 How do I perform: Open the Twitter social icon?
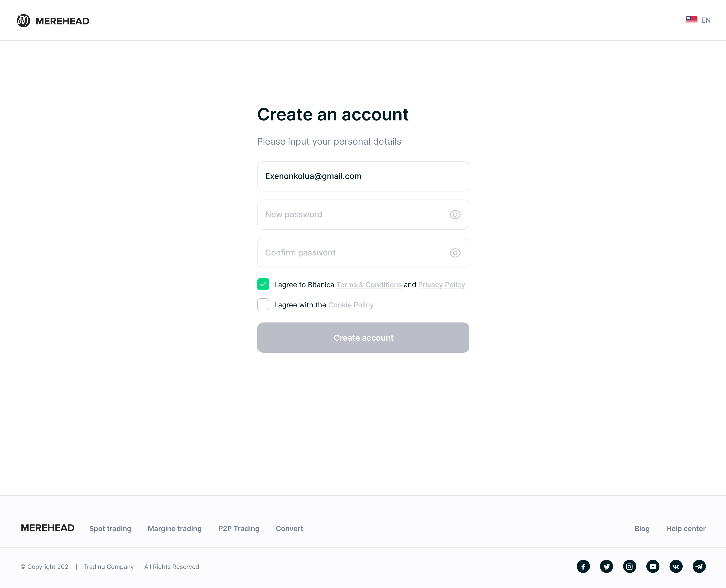[x=606, y=566]
